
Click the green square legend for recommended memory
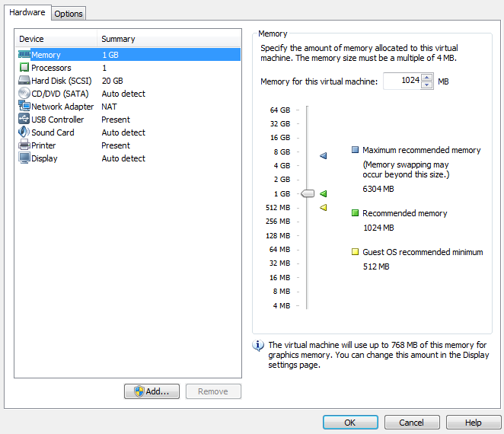pos(356,213)
